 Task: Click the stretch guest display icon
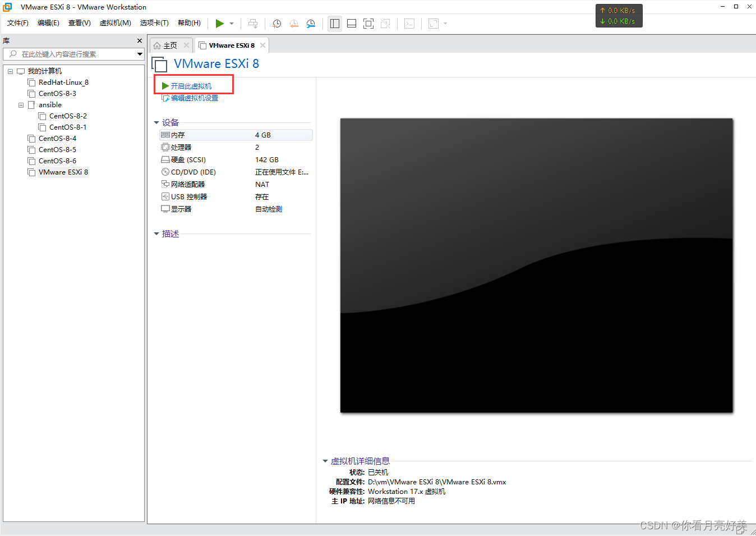point(434,24)
